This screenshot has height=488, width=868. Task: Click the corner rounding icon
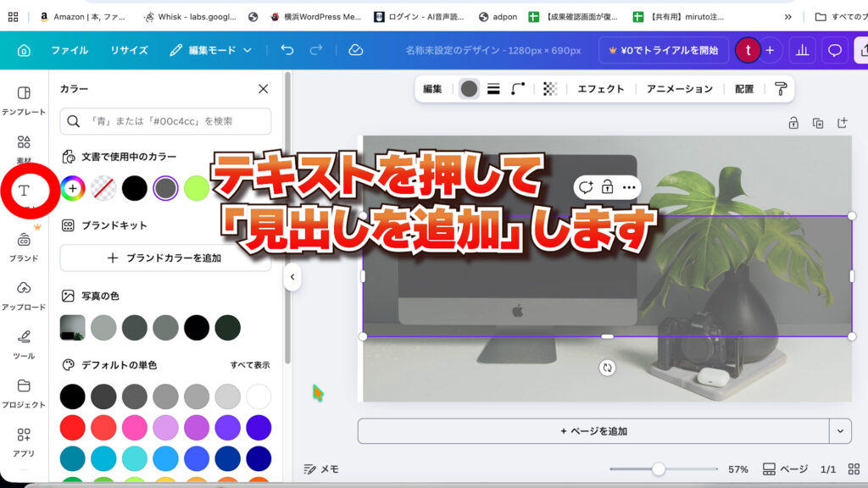tap(518, 89)
